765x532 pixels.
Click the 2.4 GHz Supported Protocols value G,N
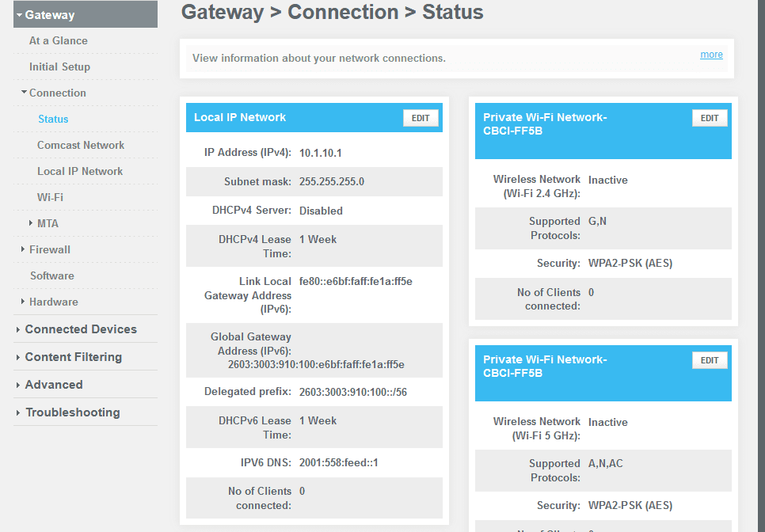point(598,222)
